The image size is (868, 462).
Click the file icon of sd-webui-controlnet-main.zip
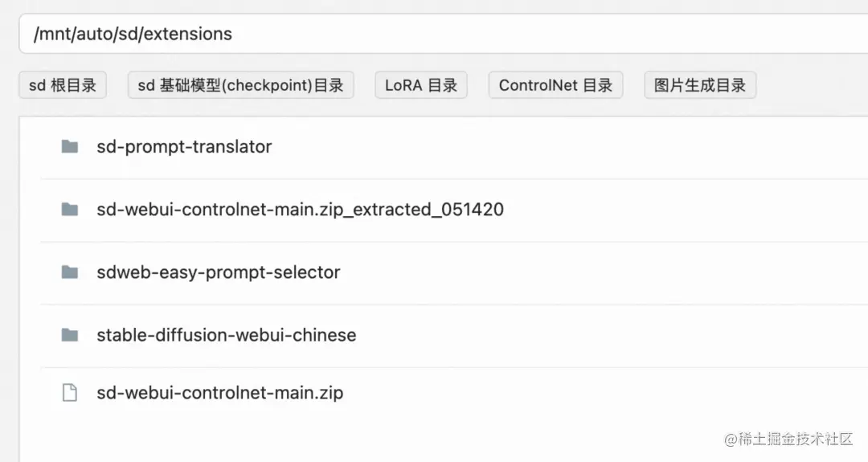click(x=70, y=392)
